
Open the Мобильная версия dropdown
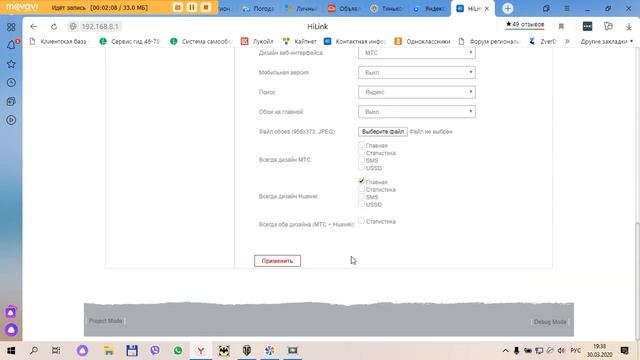pos(417,72)
